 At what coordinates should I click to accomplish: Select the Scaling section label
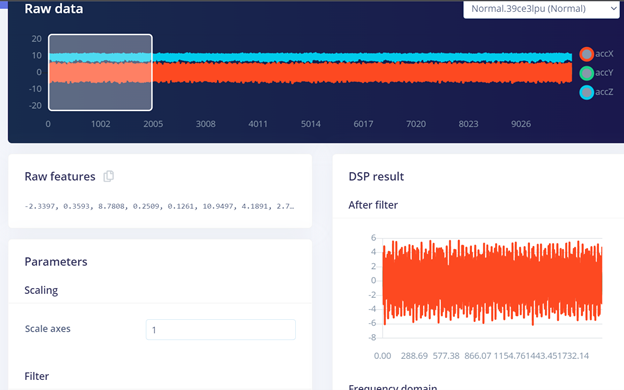point(41,290)
